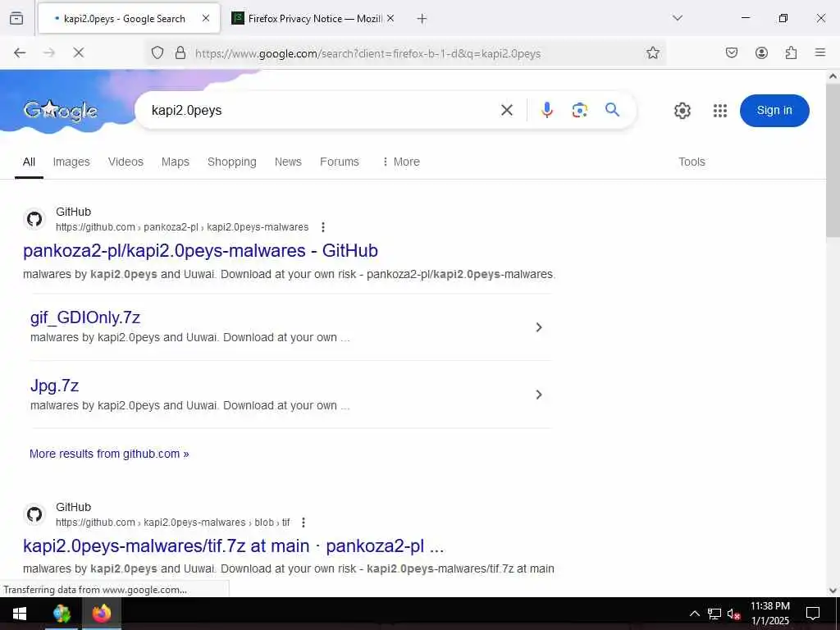Screen dimensions: 840x630
Task: Open tracking protection shield icon
Action: pyautogui.click(x=157, y=52)
